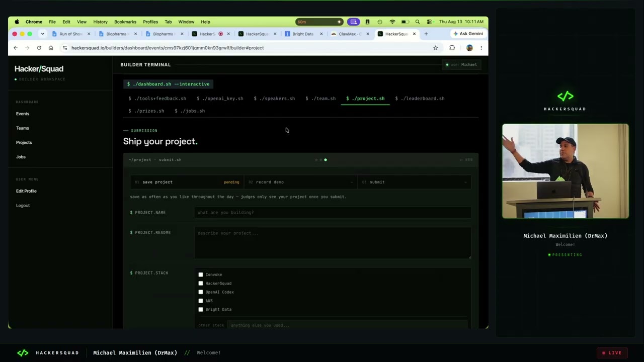Screen dimensions: 644x362
Task: Close the Bright Data tab
Action: click(x=321, y=34)
